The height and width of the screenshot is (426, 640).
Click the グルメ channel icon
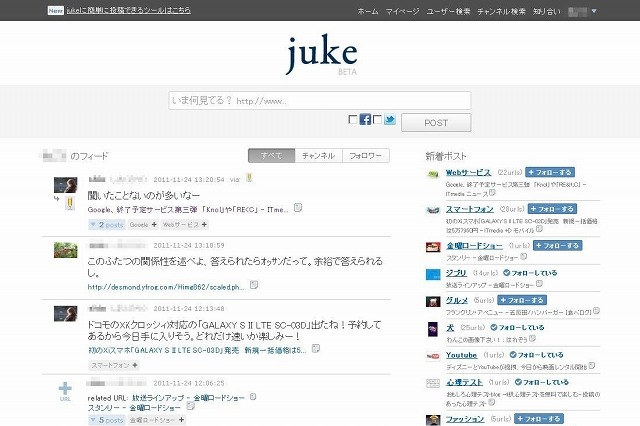(x=433, y=302)
